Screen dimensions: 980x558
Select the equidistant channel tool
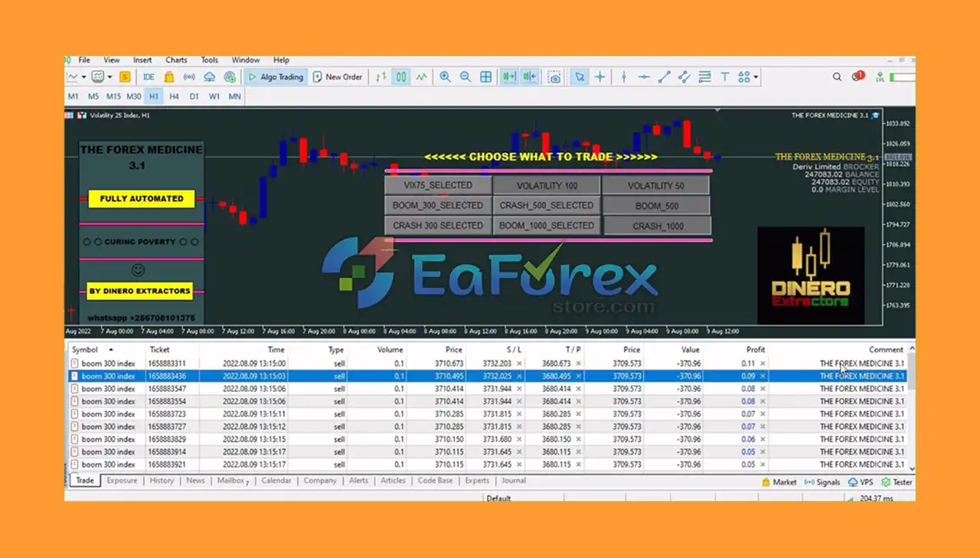tap(684, 77)
